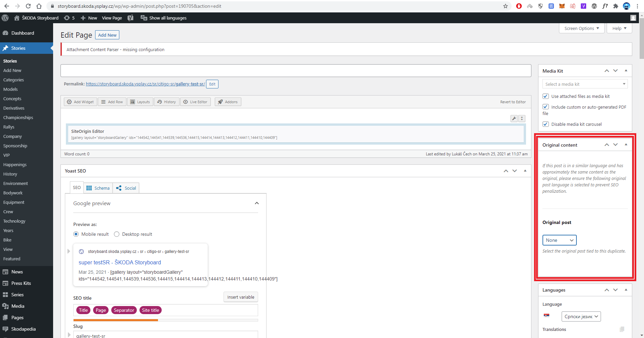This screenshot has height=338, width=644.
Task: Click the page title input field
Action: click(x=296, y=71)
